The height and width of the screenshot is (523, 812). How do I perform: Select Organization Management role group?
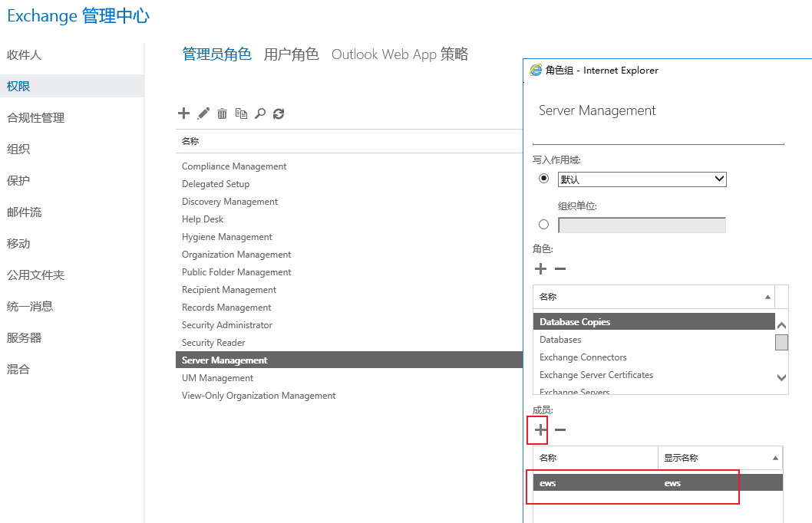pos(236,255)
